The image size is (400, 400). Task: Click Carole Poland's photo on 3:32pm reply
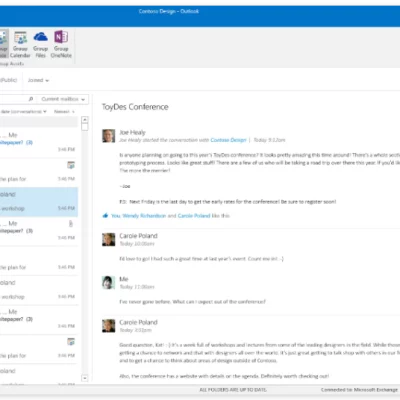point(108,326)
